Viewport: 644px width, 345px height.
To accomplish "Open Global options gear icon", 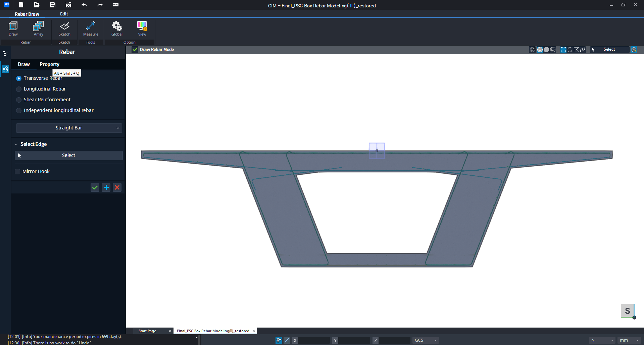I will [117, 28].
